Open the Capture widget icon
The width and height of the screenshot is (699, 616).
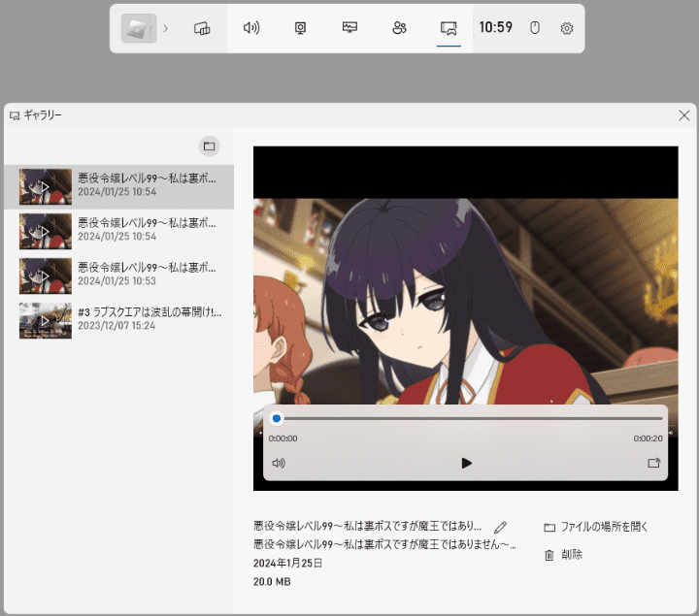click(x=300, y=28)
